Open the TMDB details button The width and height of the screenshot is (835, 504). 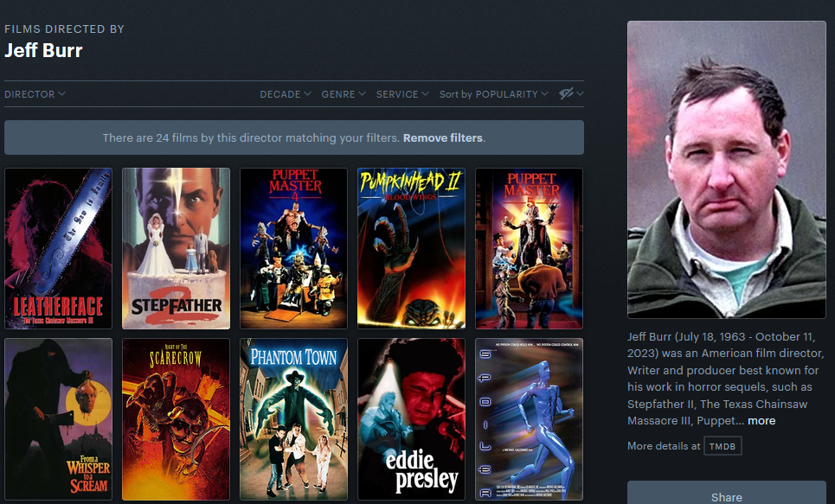[x=723, y=446]
